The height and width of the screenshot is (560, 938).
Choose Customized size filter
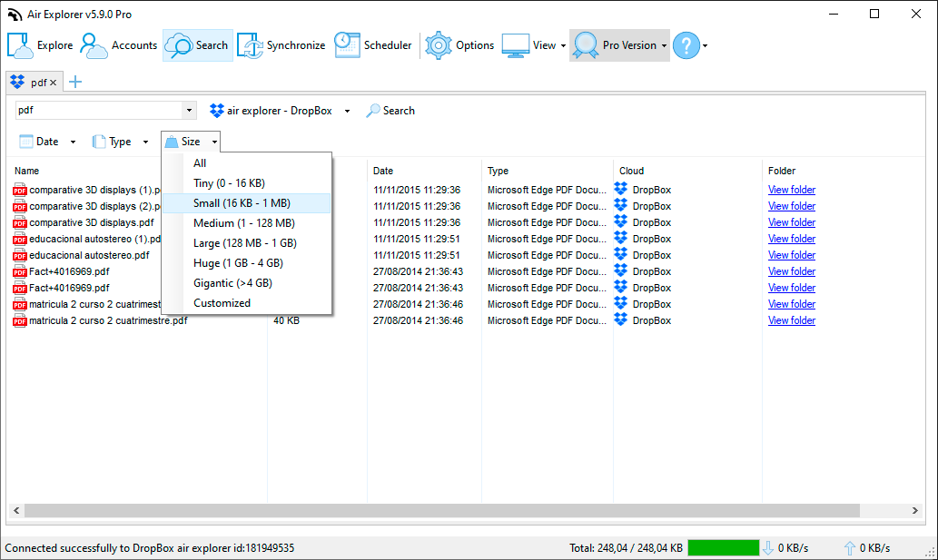(x=246, y=303)
